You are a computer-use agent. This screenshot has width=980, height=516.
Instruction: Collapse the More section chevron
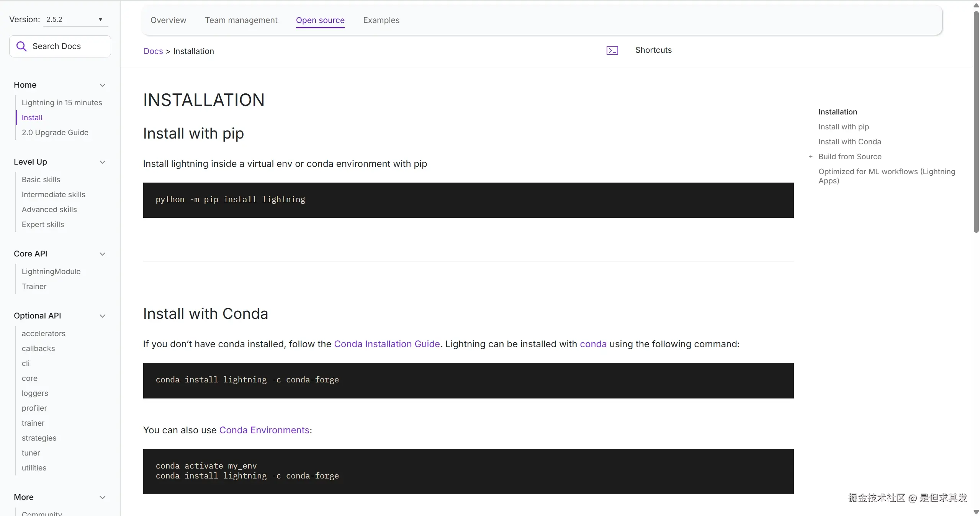[102, 497]
